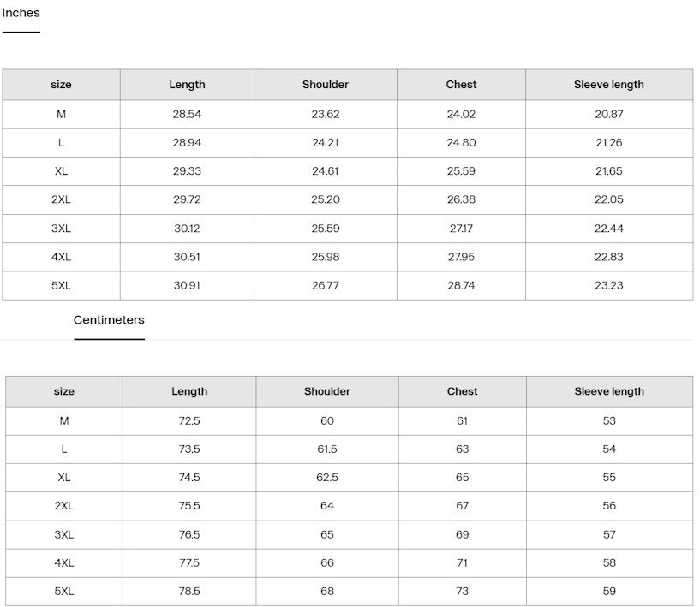Click the 61.5 shoulder value
The height and width of the screenshot is (607, 700).
327,449
